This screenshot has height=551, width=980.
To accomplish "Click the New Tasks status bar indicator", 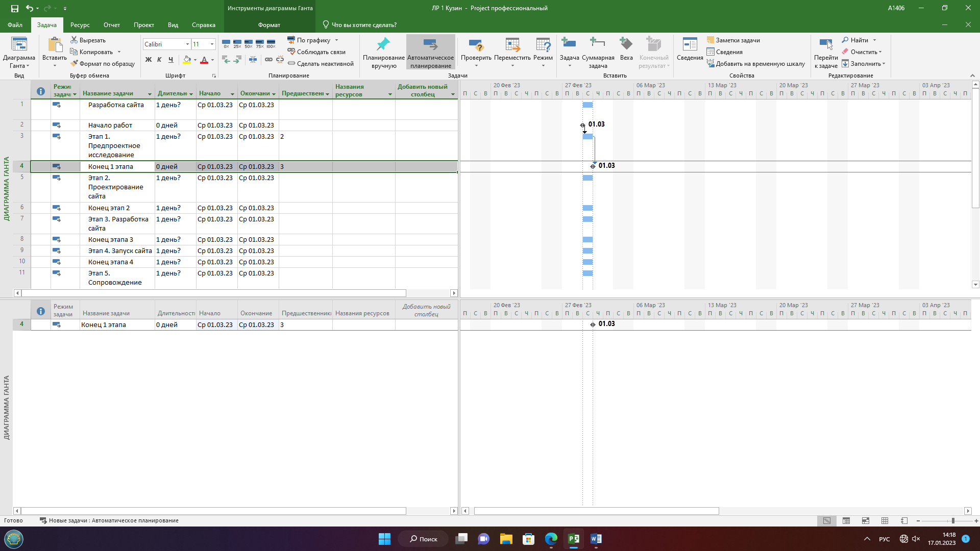I will (x=109, y=520).
